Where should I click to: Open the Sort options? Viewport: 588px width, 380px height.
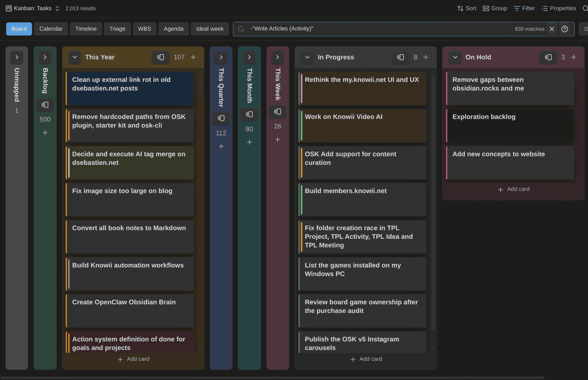tap(467, 8)
